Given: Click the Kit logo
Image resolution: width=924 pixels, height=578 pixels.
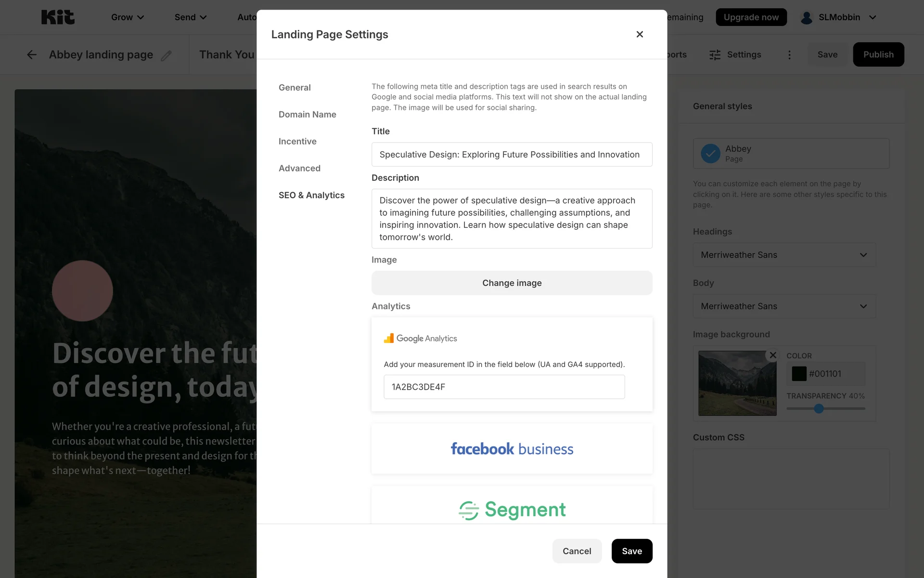Looking at the screenshot, I should (58, 17).
